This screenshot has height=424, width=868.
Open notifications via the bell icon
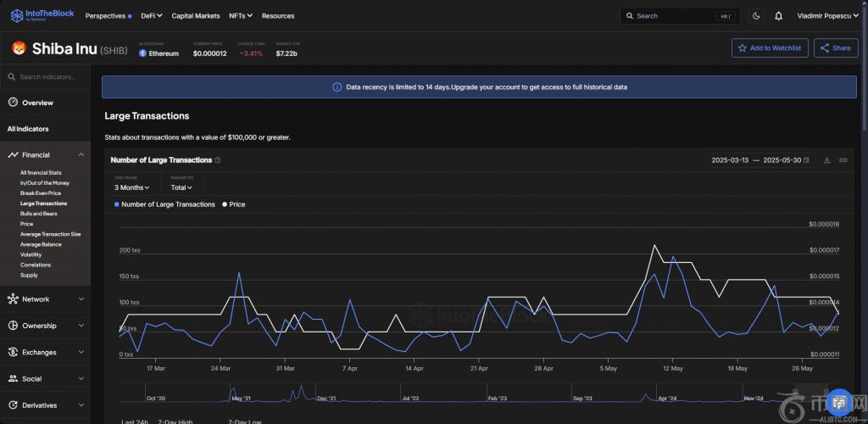pos(778,15)
